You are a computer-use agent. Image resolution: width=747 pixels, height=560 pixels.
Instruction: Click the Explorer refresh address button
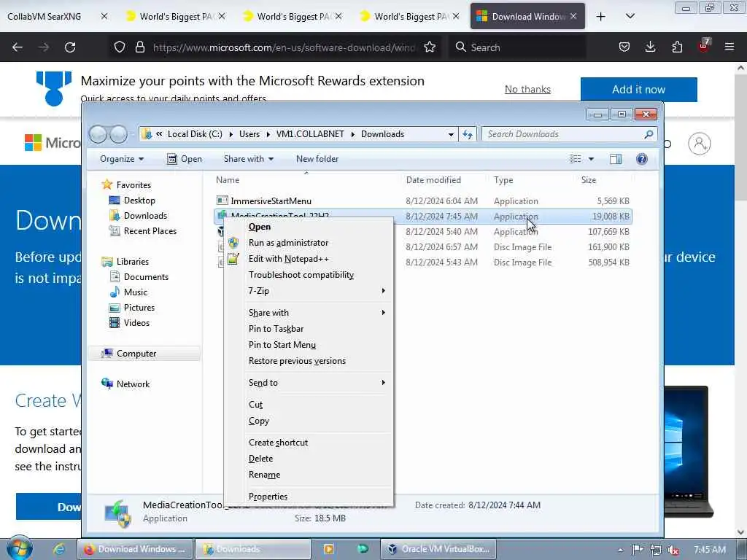pyautogui.click(x=468, y=134)
